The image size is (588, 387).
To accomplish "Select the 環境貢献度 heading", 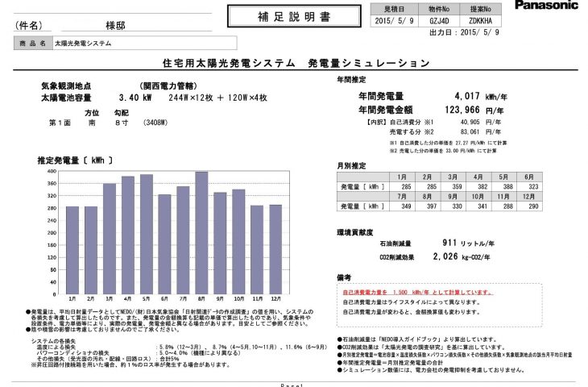I will [x=354, y=233].
